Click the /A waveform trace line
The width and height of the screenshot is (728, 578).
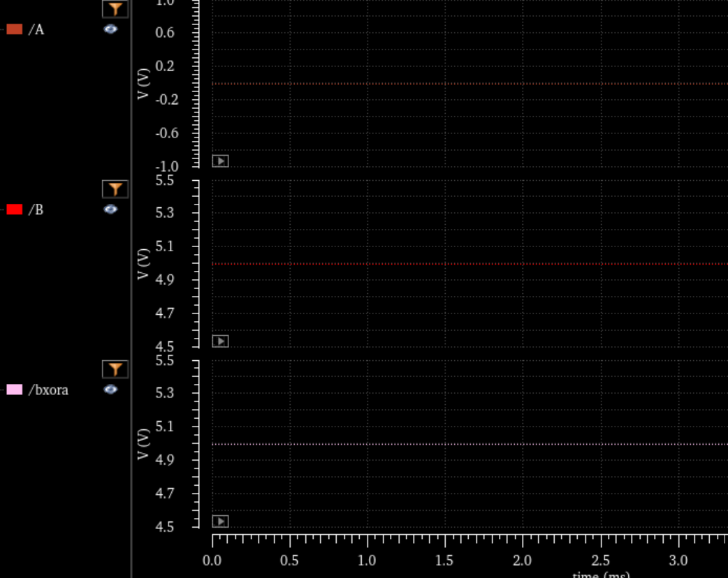[470, 84]
